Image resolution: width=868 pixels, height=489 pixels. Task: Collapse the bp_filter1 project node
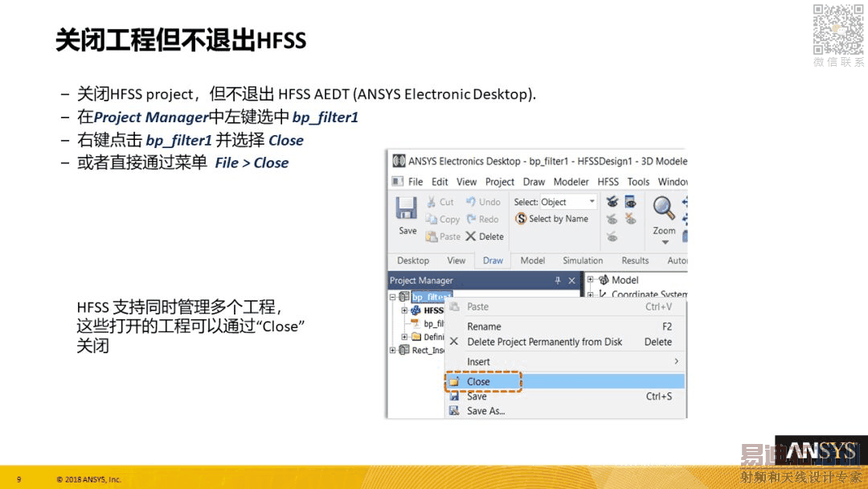tap(392, 298)
